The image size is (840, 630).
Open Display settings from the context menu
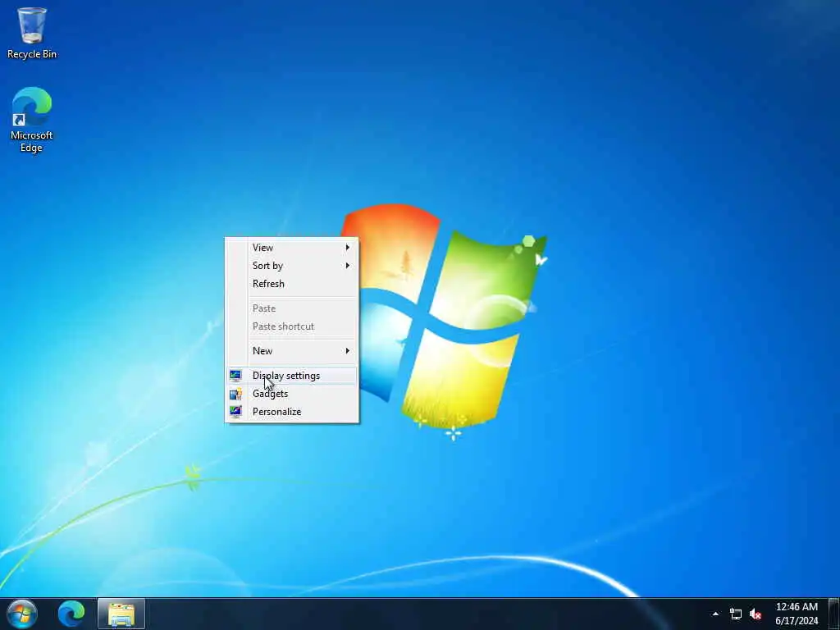291,376
